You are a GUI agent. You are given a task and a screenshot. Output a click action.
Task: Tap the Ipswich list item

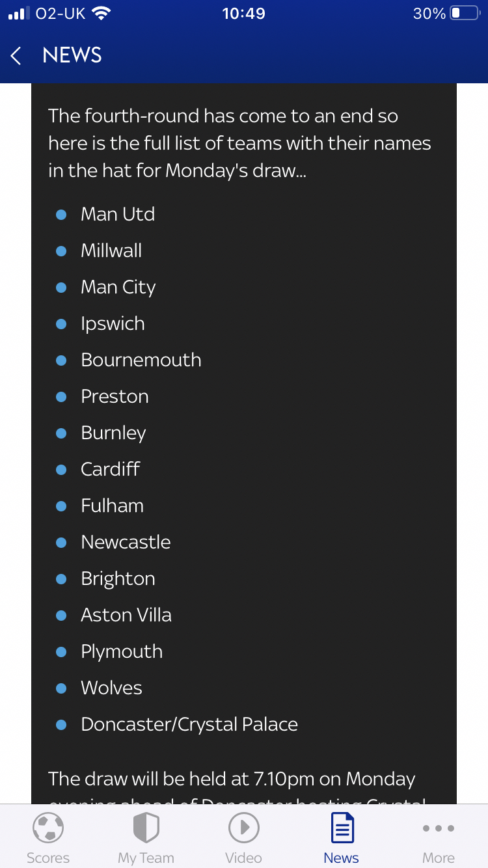[x=113, y=323]
